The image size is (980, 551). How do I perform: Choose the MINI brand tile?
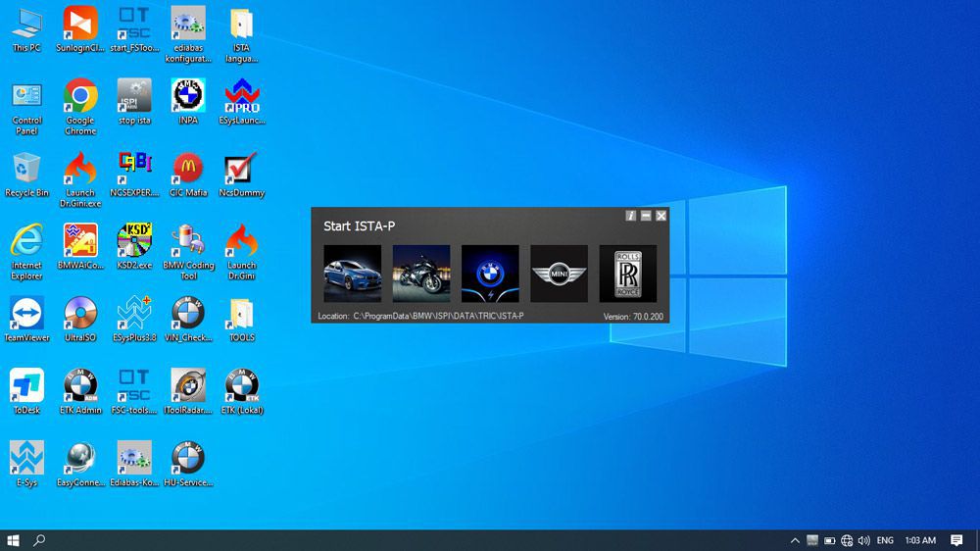[x=559, y=274]
